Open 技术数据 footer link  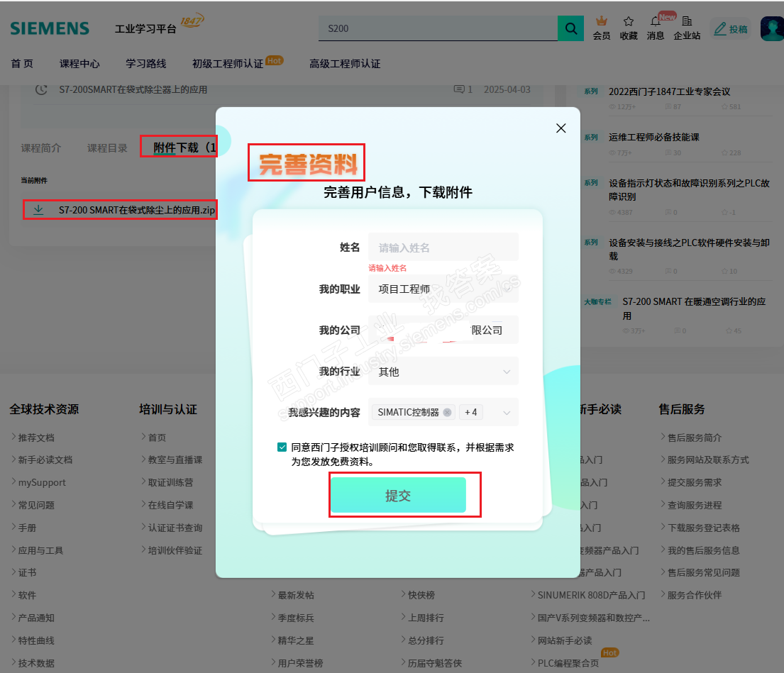(36, 663)
